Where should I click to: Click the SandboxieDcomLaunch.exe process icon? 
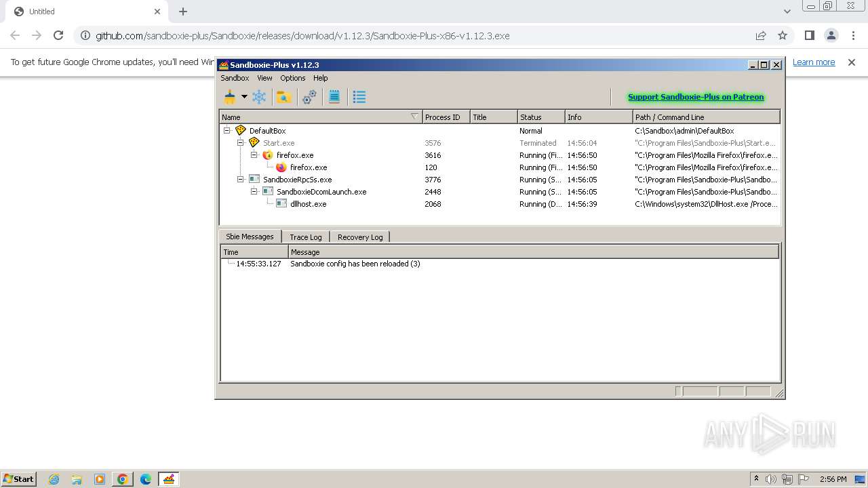pyautogui.click(x=268, y=192)
